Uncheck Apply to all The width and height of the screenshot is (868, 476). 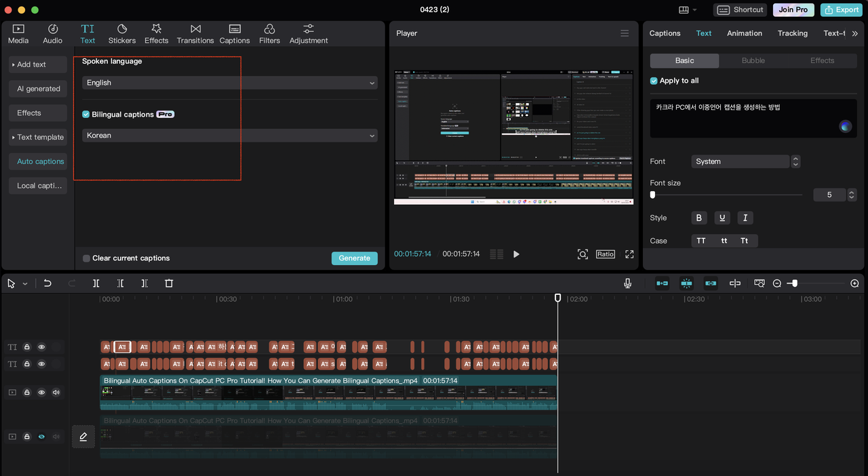pyautogui.click(x=654, y=81)
